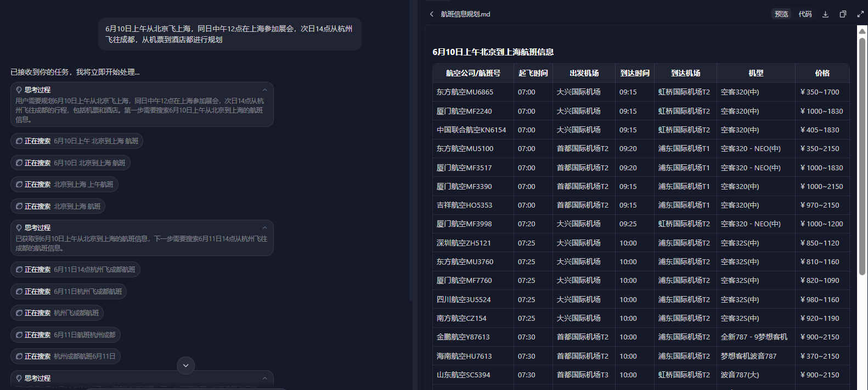Click 首都国际机场T3 in SC5394 row

point(582,375)
